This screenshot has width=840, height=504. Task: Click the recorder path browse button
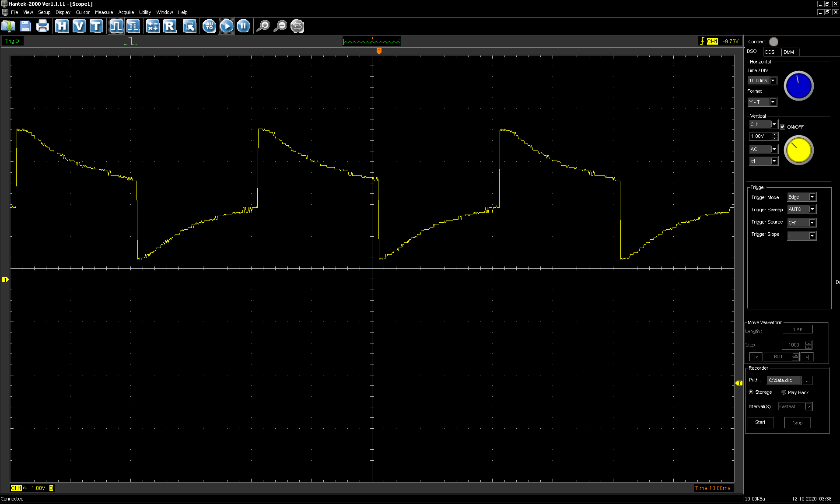tap(808, 380)
